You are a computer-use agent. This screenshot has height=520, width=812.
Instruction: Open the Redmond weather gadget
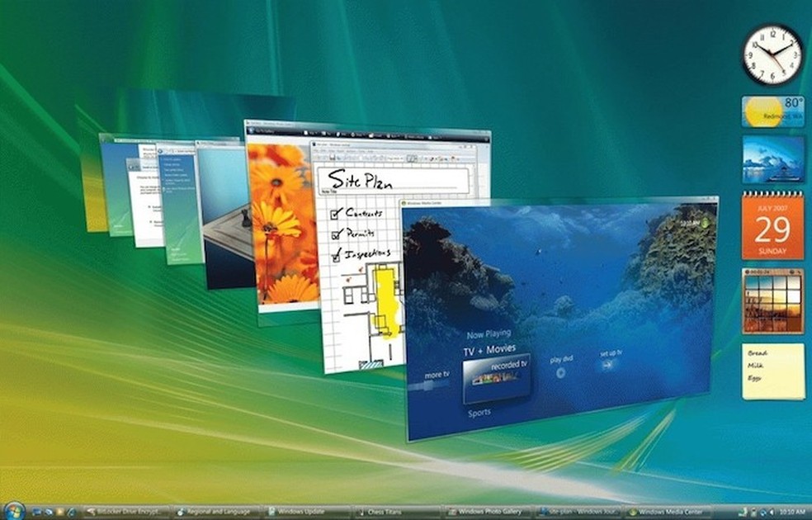772,111
